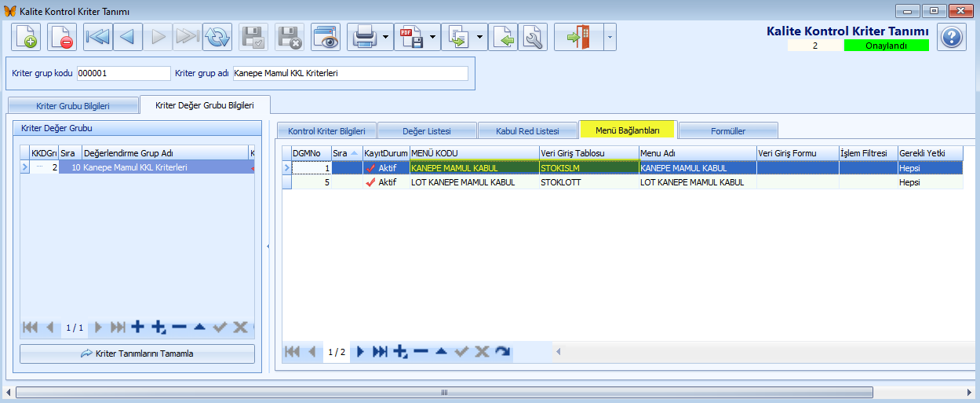Click the wrench tools icon
The width and height of the screenshot is (980, 403).
(x=533, y=37)
